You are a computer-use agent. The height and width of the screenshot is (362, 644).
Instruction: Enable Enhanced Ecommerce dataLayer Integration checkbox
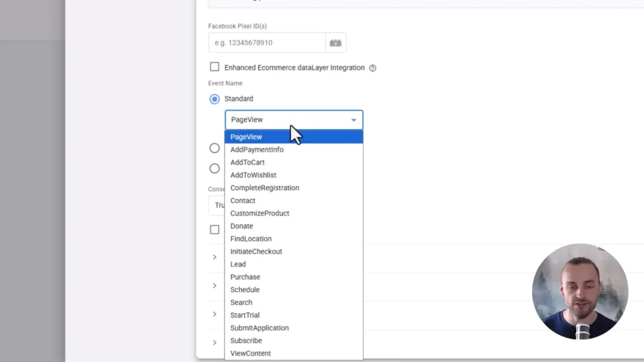[214, 67]
